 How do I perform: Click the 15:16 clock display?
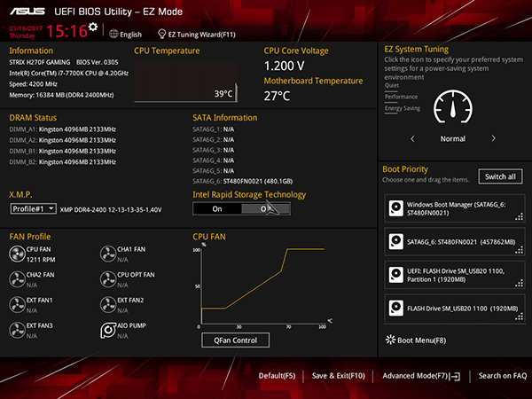tap(66, 31)
